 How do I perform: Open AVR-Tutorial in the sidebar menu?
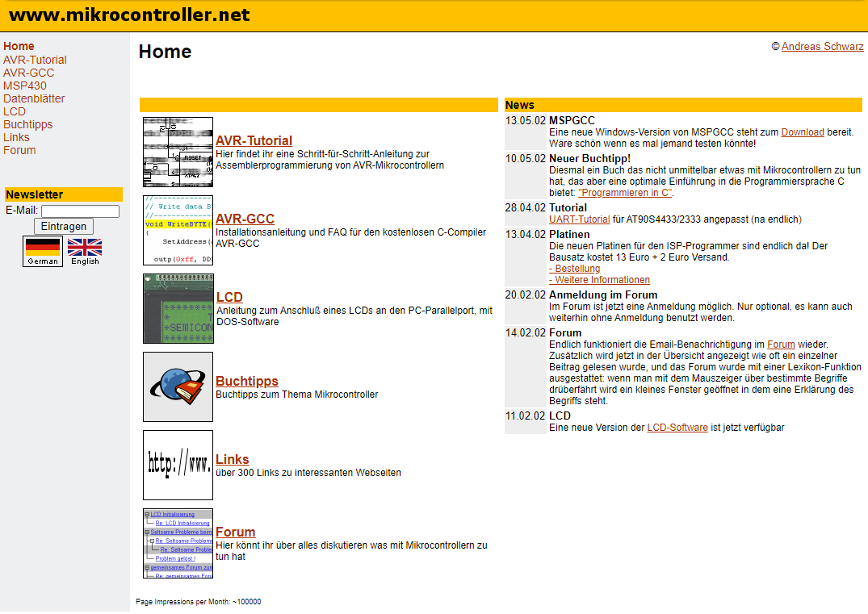35,60
